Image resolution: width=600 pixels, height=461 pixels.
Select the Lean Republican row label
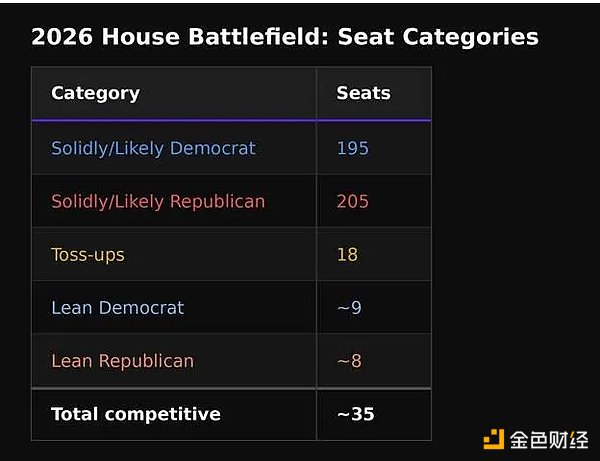(x=122, y=361)
